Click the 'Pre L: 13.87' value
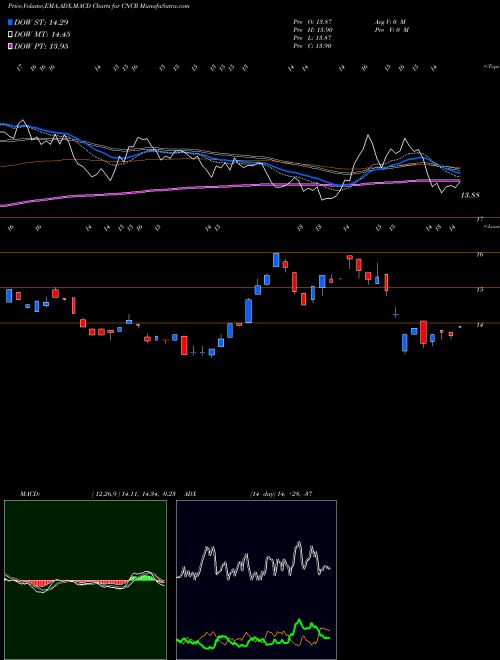 click(x=313, y=38)
